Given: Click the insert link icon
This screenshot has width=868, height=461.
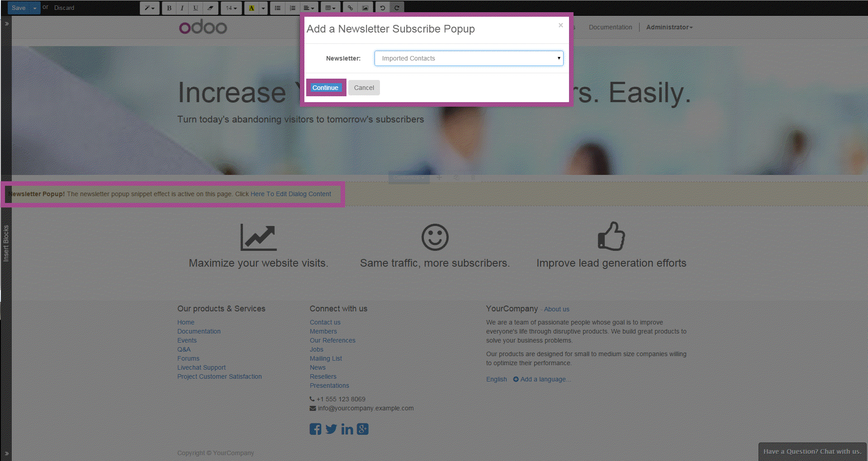Looking at the screenshot, I should tap(350, 8).
